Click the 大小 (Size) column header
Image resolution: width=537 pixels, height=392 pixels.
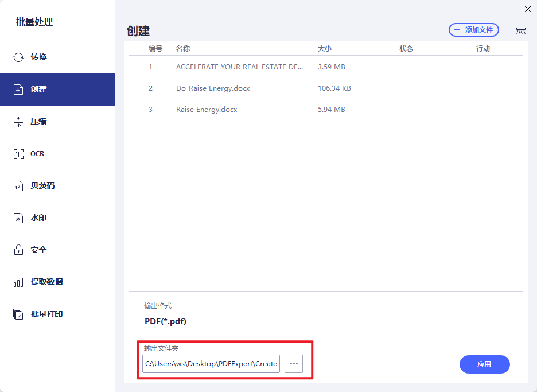[x=325, y=49]
